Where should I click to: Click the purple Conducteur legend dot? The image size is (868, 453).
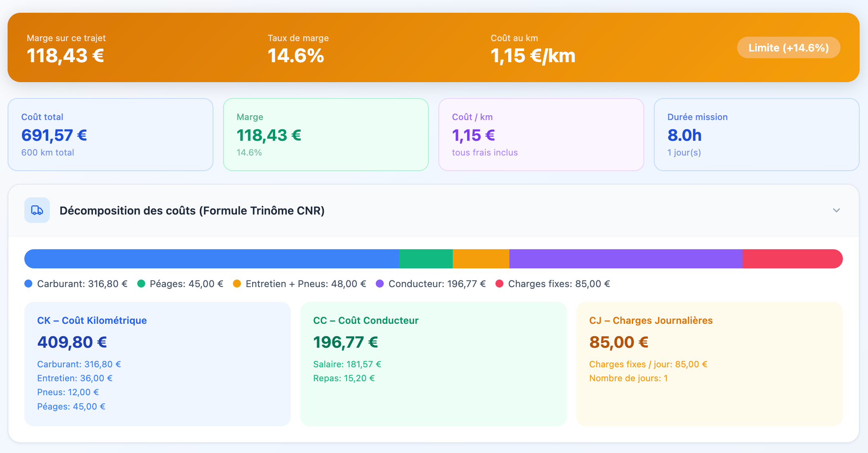point(380,284)
